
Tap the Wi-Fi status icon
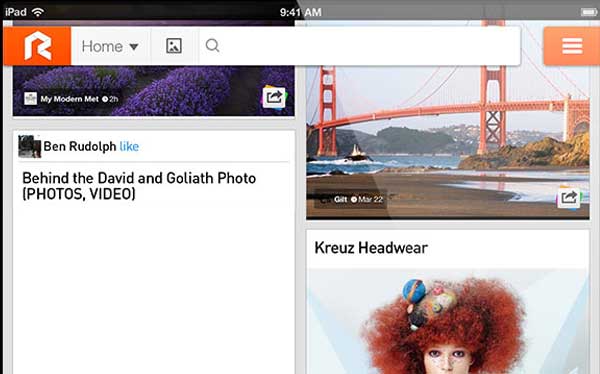pyautogui.click(x=38, y=12)
